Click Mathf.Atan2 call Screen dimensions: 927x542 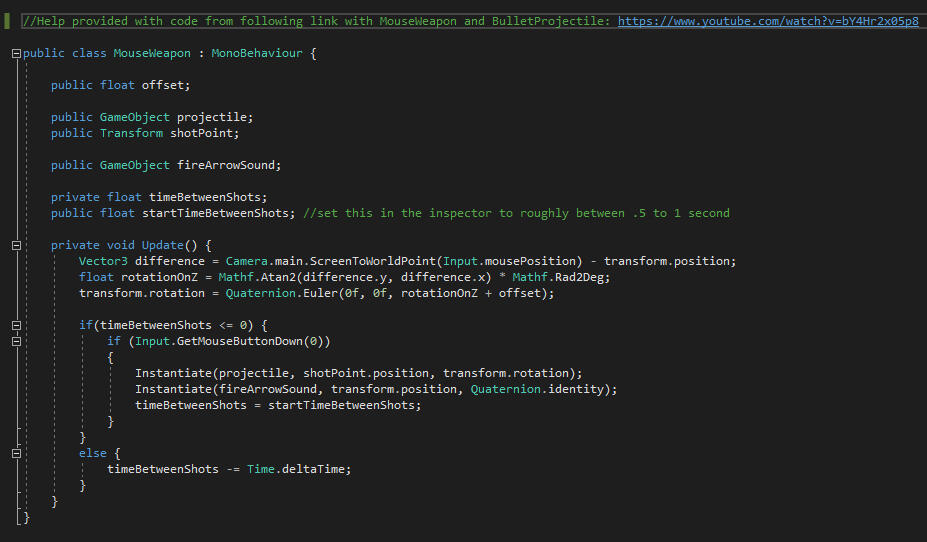(x=257, y=277)
